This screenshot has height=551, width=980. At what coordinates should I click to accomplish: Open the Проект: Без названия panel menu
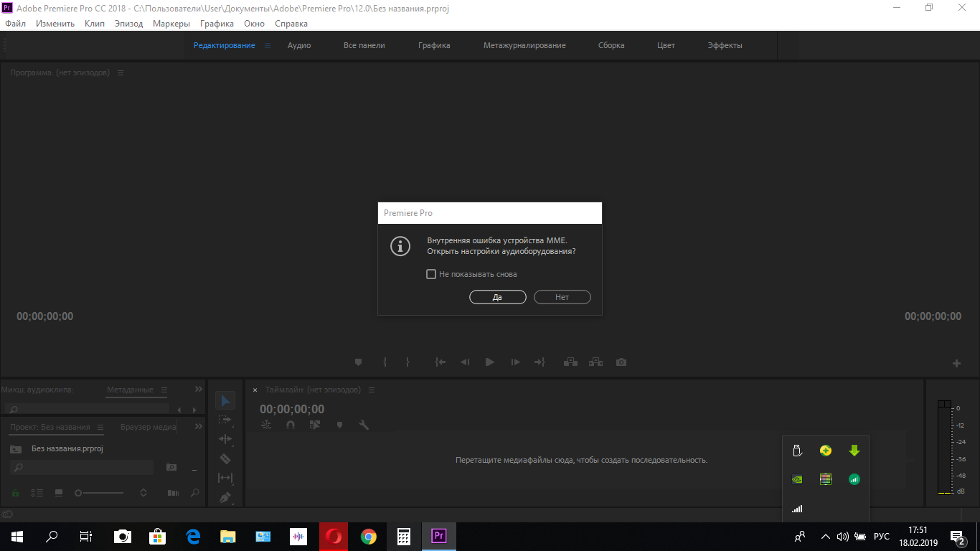100,427
